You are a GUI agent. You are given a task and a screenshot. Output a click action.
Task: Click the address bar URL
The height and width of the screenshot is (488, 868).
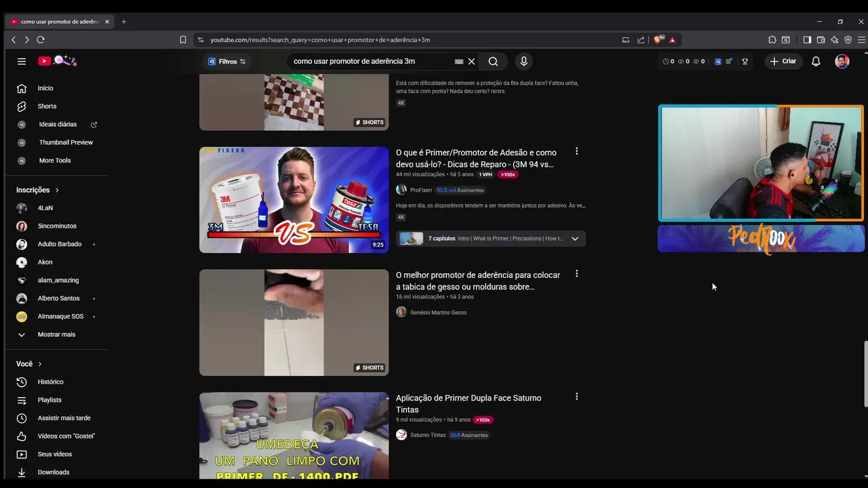pyautogui.click(x=320, y=40)
